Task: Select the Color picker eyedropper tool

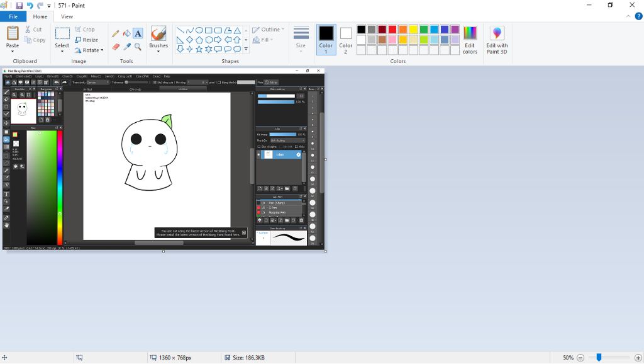Action: (127, 47)
